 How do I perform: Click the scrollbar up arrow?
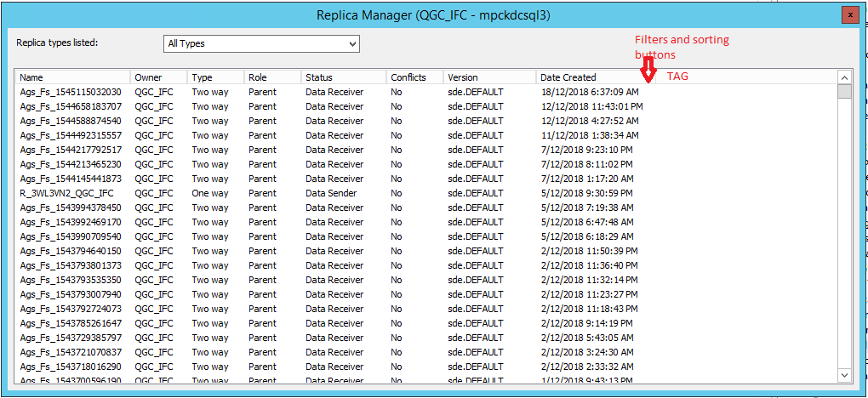click(x=844, y=77)
